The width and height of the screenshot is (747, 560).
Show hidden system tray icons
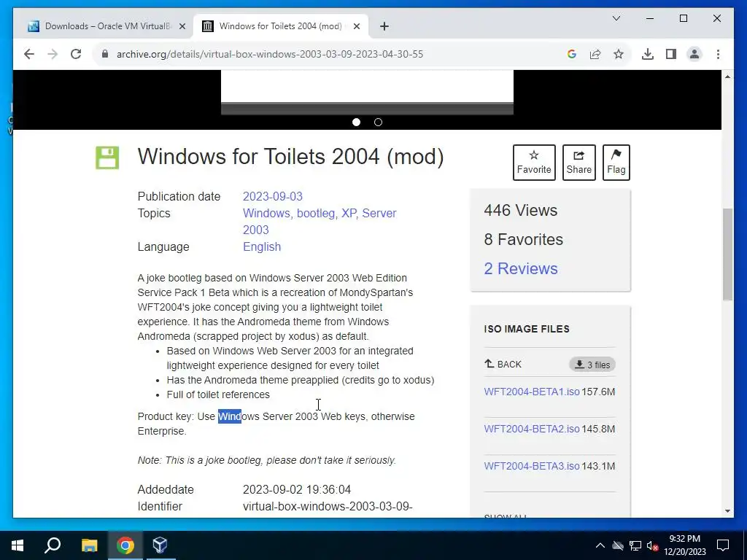(600, 545)
